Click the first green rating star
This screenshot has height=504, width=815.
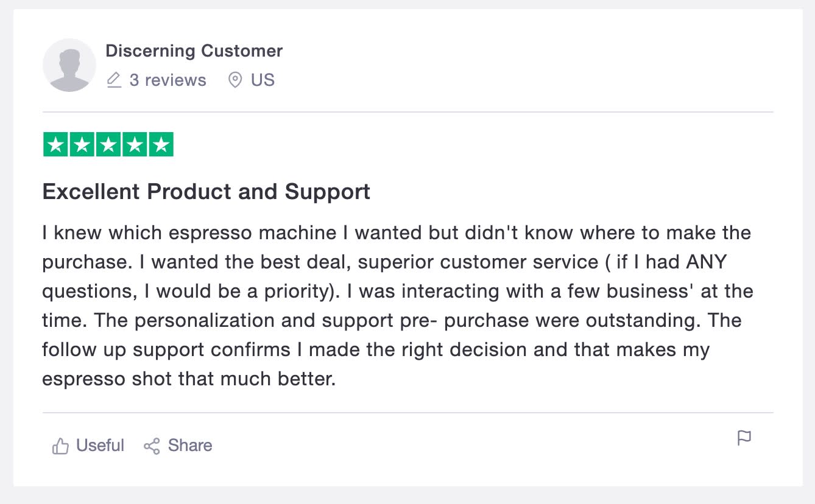[55, 144]
